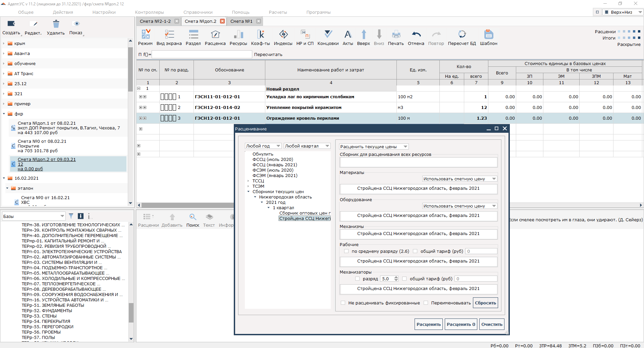The image size is (644, 348).
Task: Open the Верх+Низ layout dropdown
Action: point(623,12)
